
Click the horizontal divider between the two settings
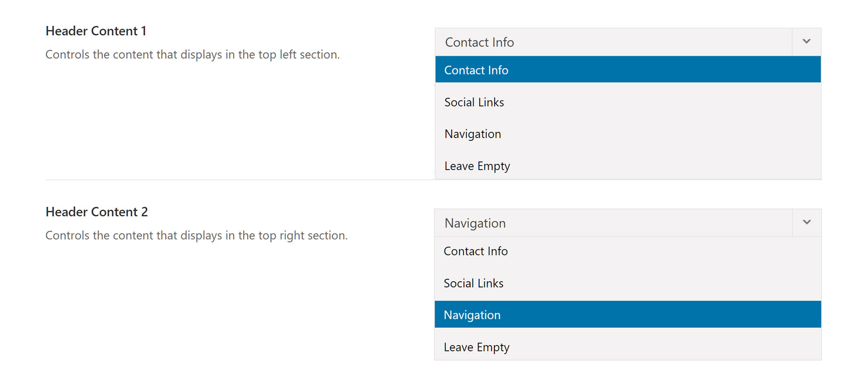240,179
